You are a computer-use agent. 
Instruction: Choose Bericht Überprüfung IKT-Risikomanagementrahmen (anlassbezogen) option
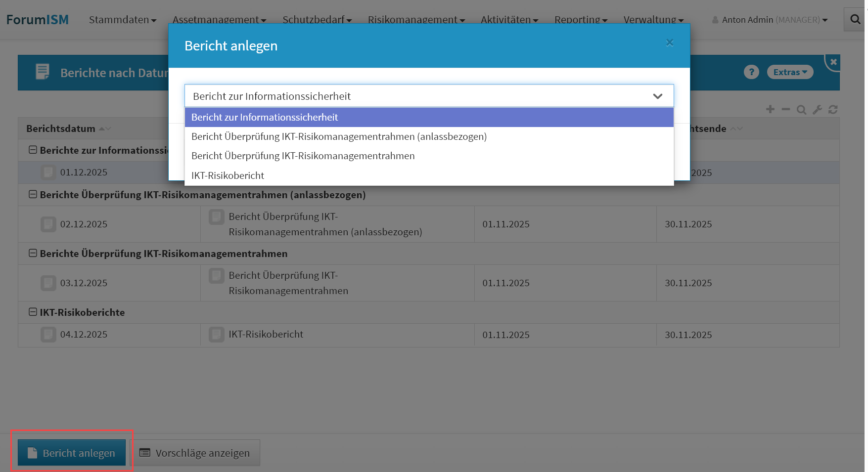click(339, 136)
